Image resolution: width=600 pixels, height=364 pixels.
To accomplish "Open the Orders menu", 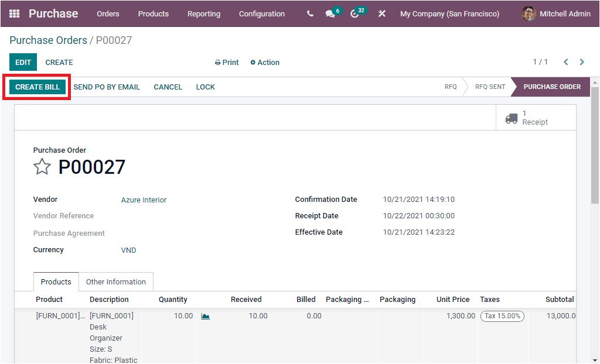I will point(108,13).
